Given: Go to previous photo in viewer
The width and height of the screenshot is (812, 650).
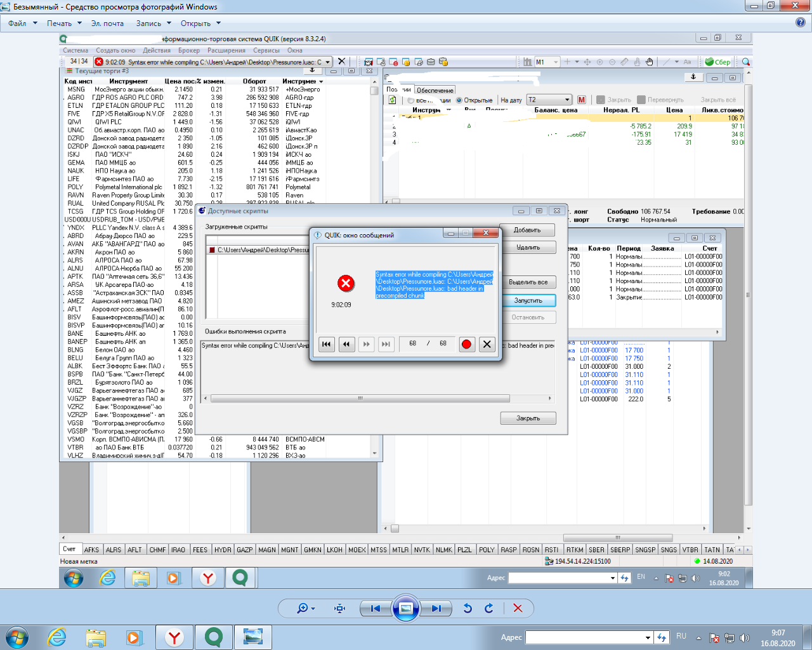Looking at the screenshot, I should point(375,608).
